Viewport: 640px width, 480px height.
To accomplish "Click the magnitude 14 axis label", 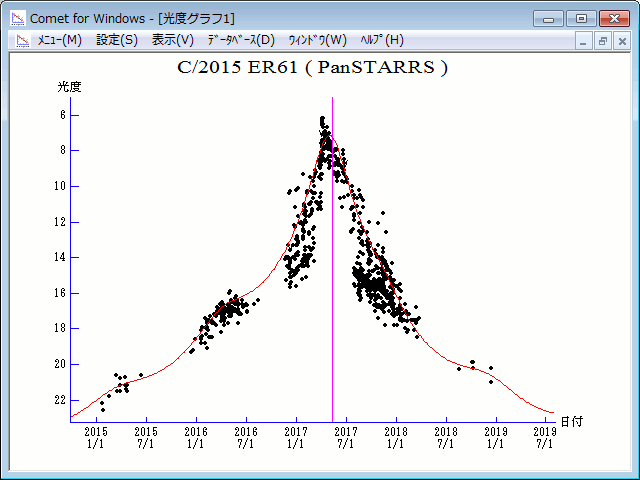I will pyautogui.click(x=60, y=257).
